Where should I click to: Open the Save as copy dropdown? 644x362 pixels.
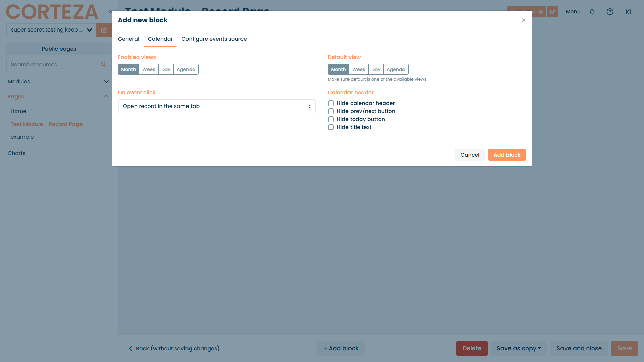click(519, 348)
